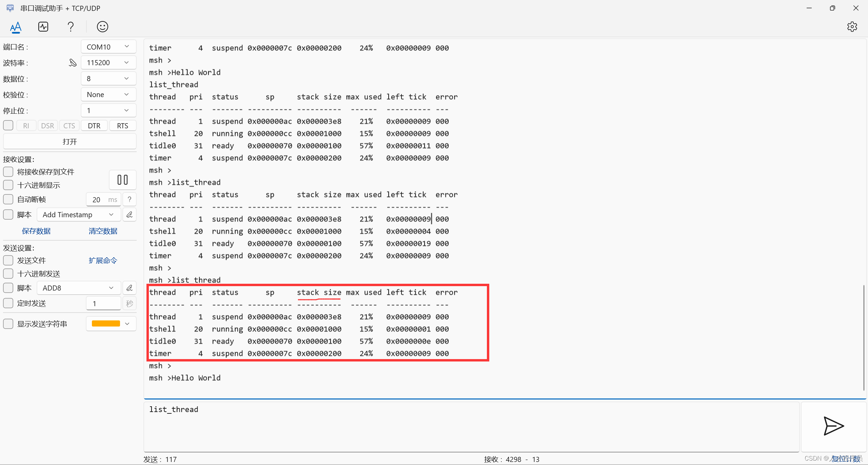The width and height of the screenshot is (868, 465).
Task: Click the 清空数据 clear data link
Action: [103, 231]
